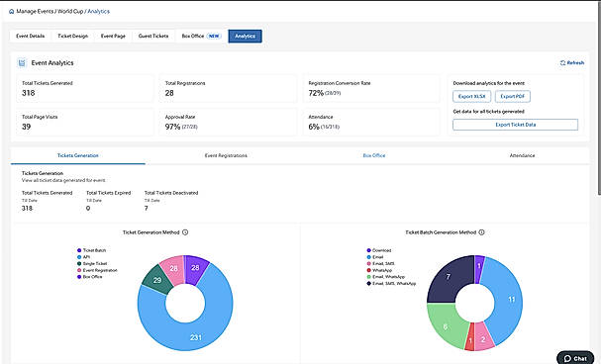Switch to the Ticket Design tab

[73, 36]
